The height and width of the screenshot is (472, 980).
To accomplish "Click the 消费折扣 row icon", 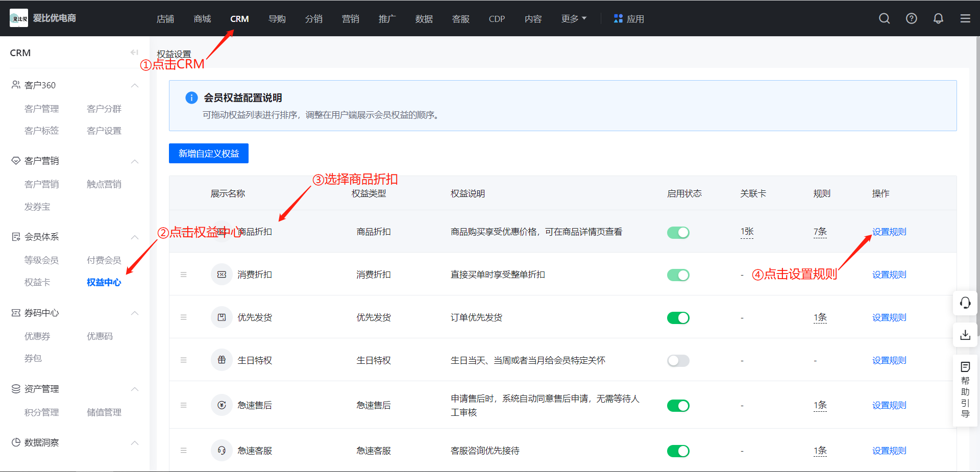I will tap(222, 275).
